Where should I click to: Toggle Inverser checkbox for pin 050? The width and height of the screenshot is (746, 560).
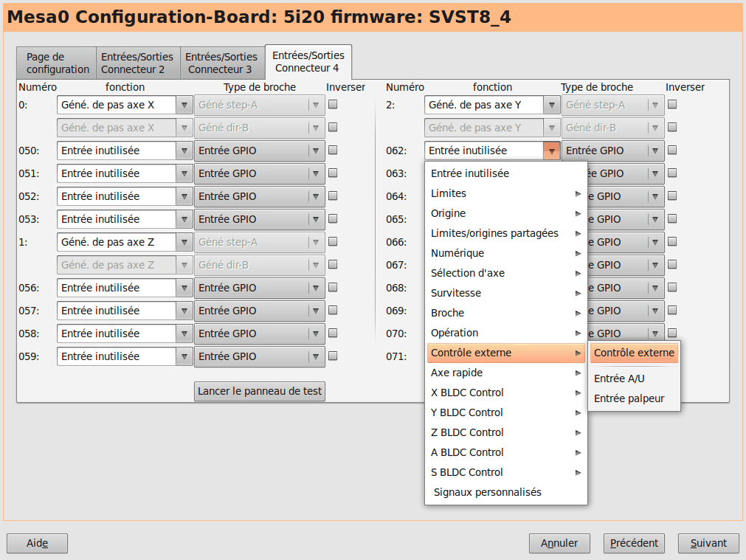coord(333,151)
